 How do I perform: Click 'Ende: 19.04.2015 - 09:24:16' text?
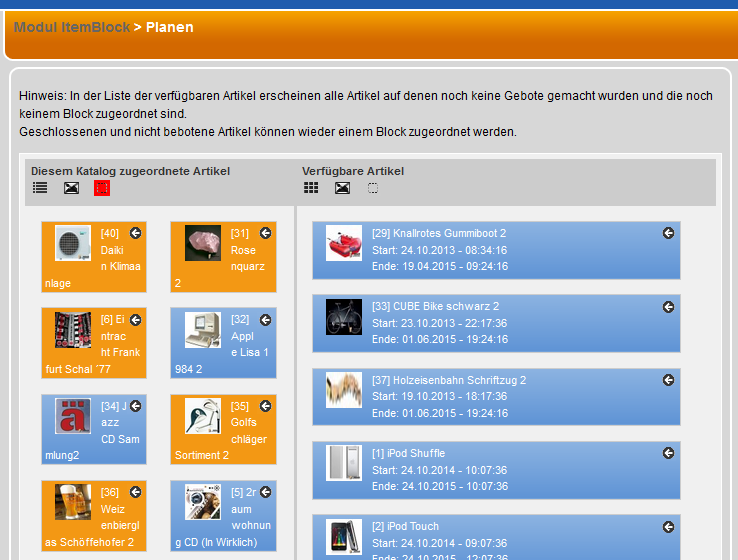click(440, 266)
